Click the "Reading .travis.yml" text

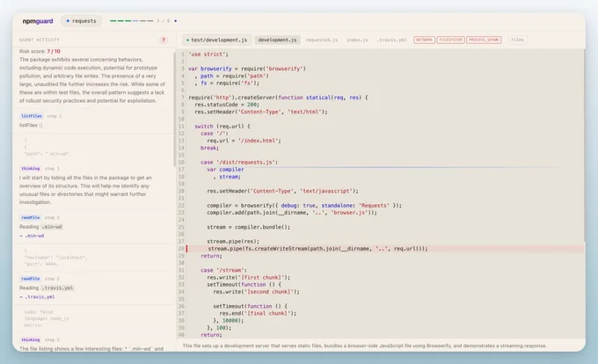click(x=46, y=288)
